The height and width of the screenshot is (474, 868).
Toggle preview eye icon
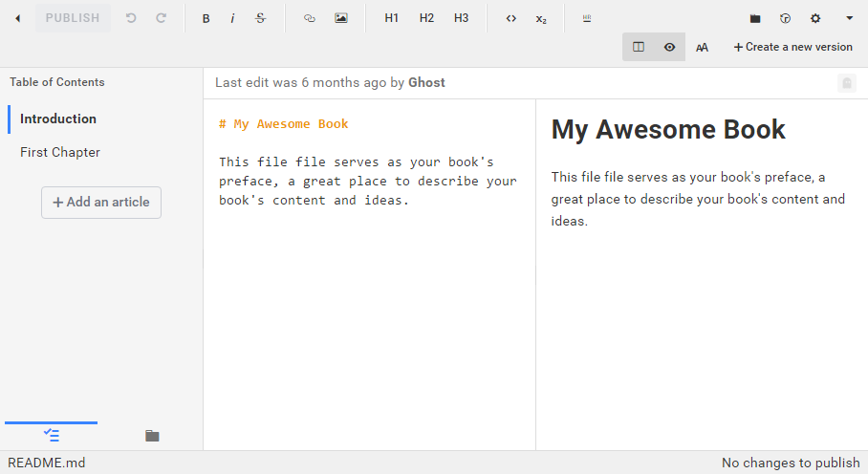[669, 47]
